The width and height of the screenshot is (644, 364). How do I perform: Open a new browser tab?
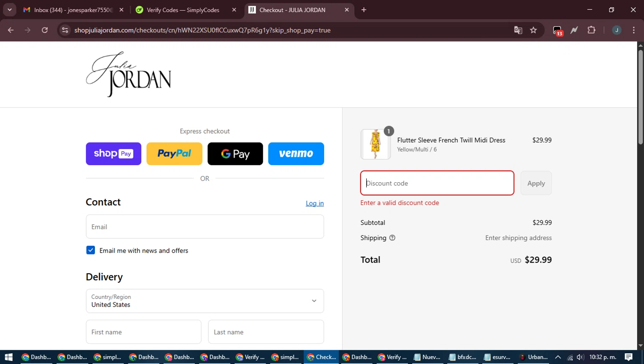[x=364, y=10]
